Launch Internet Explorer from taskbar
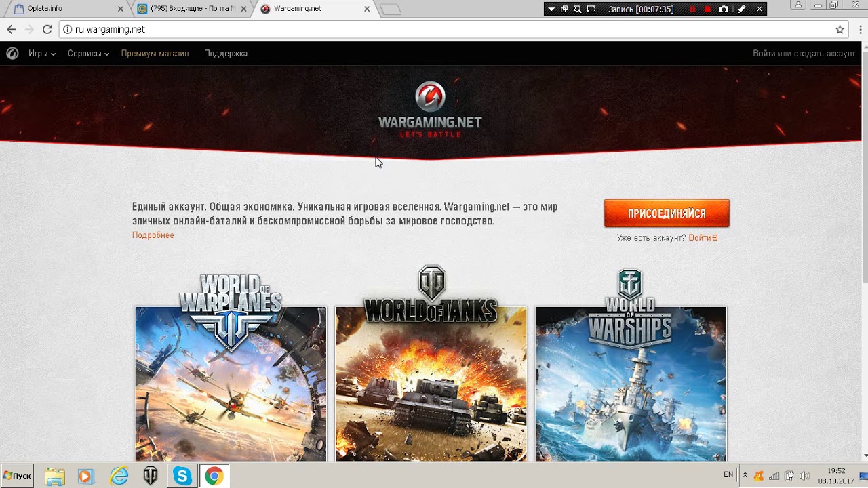868x488 pixels. coord(119,476)
